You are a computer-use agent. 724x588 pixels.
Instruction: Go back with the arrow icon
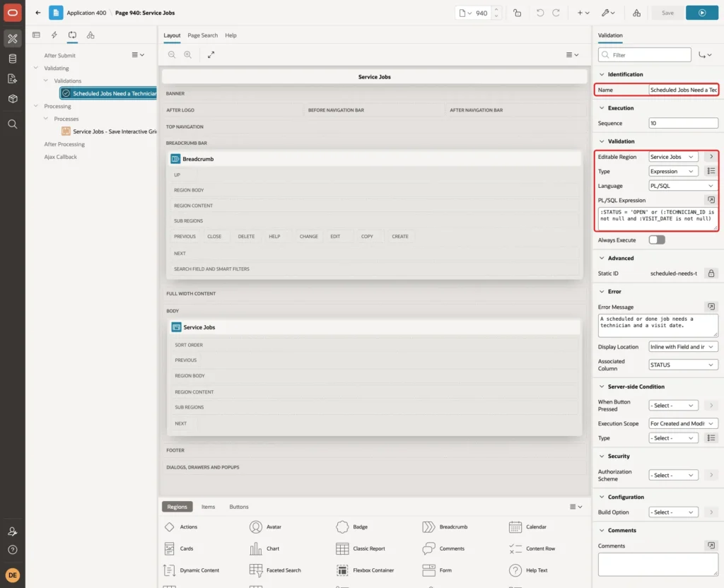tap(38, 13)
